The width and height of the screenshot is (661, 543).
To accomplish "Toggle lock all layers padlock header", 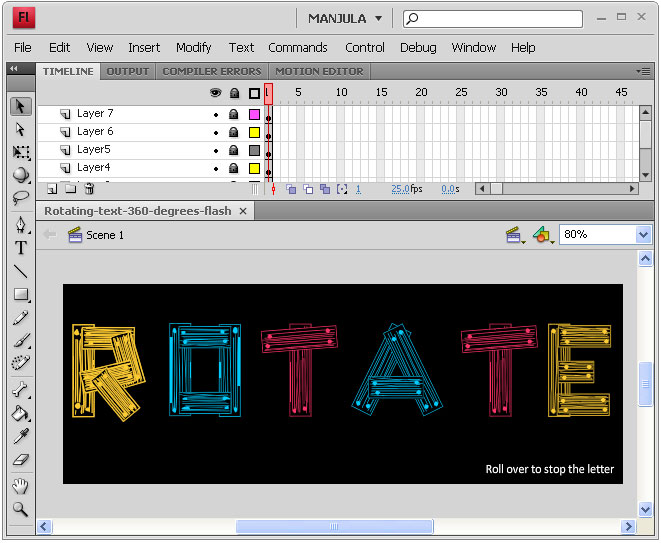I will [x=234, y=93].
